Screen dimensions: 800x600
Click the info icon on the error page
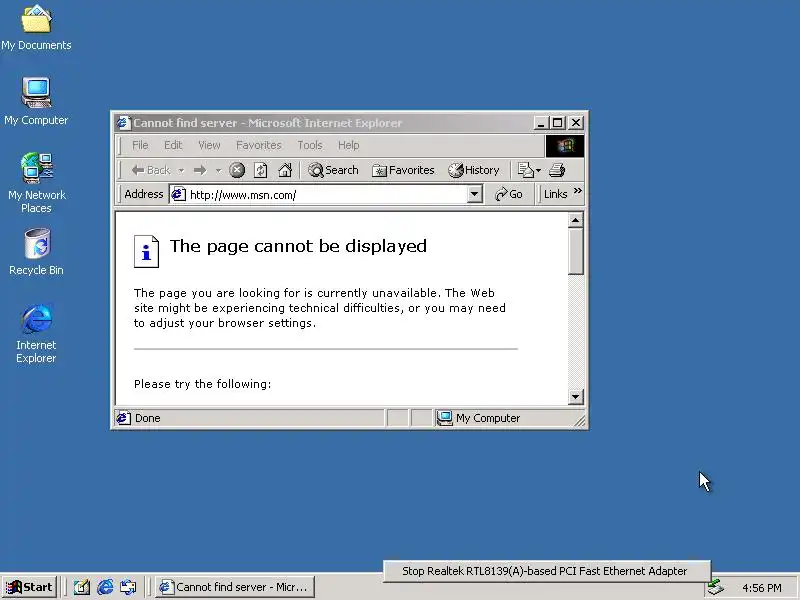click(146, 252)
